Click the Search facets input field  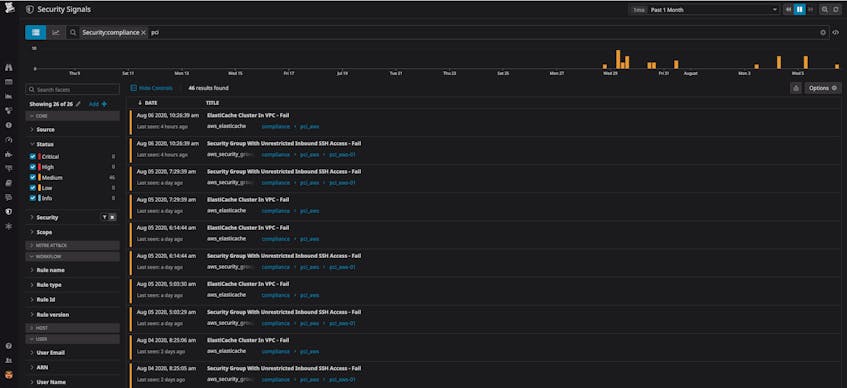[73, 90]
